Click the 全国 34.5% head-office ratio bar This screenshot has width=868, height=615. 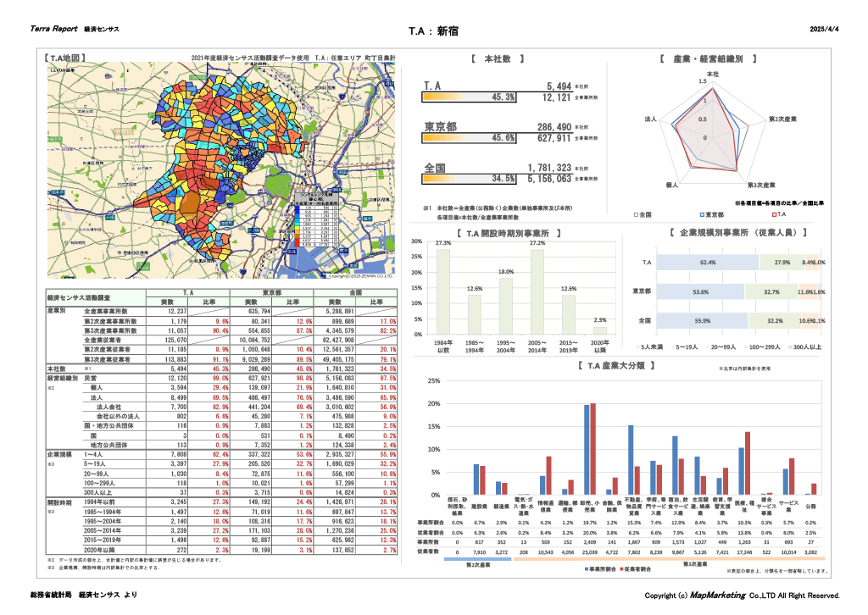click(x=469, y=180)
